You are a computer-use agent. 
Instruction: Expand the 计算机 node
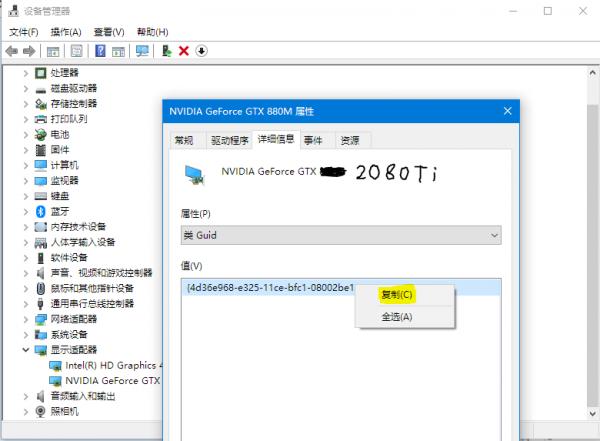coord(26,165)
